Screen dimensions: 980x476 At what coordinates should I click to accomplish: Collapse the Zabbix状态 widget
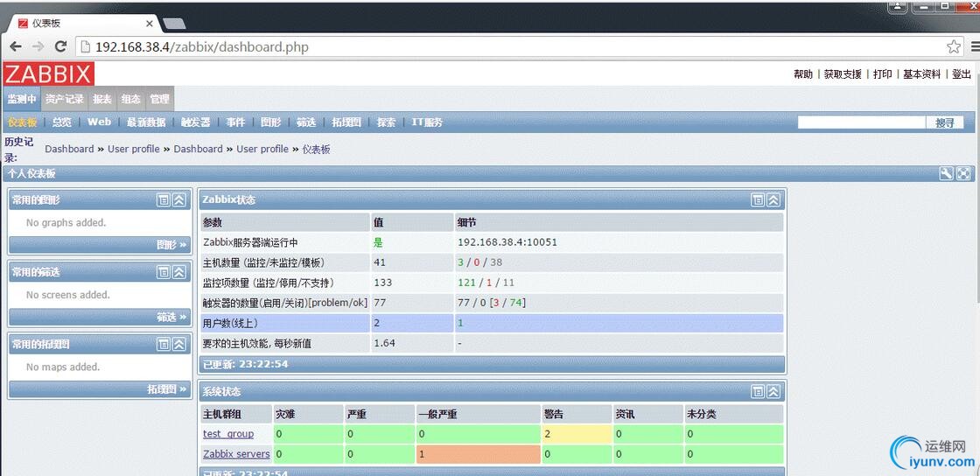pyautogui.click(x=773, y=199)
